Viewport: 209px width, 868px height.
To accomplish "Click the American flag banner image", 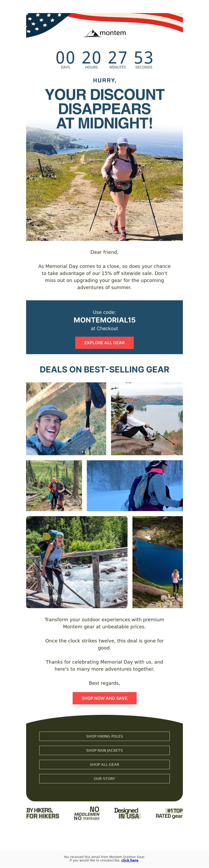I will coord(104,25).
